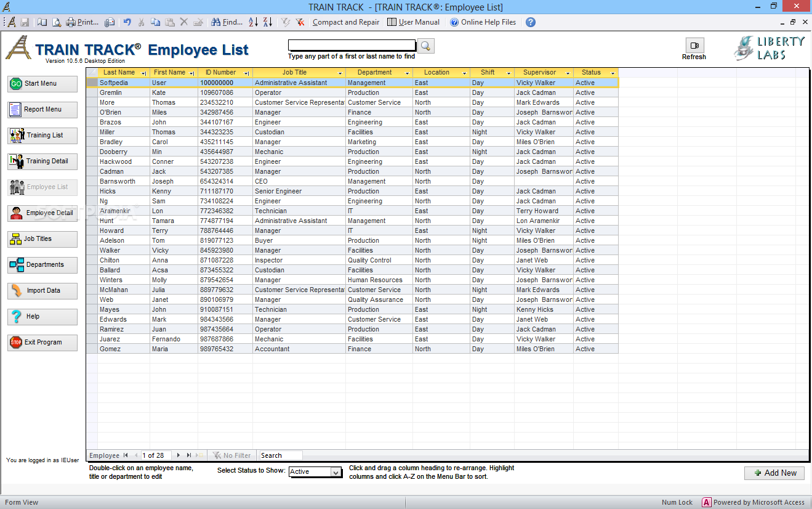Click the Cut scissors icon
Viewport: 812px width, 509px height.
pos(141,22)
